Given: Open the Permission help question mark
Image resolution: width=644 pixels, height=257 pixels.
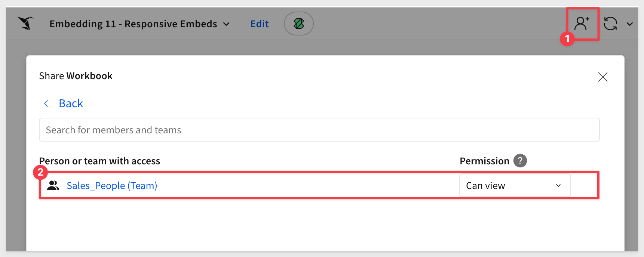Looking at the screenshot, I should click(520, 161).
